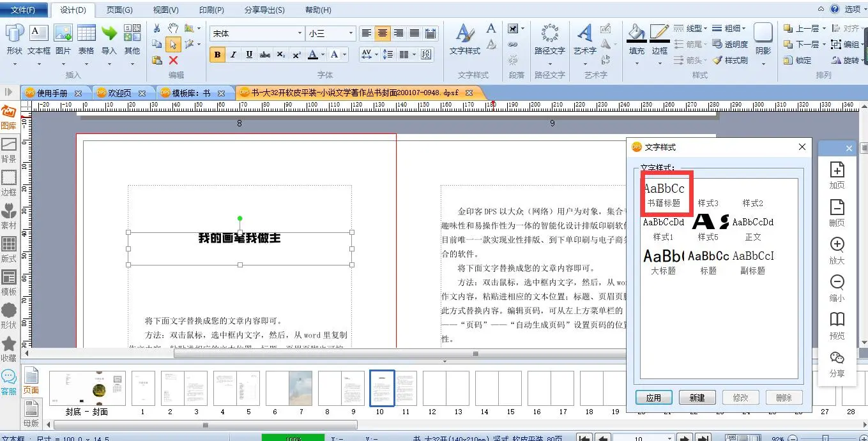Viewport: 868px width, 441px height.
Task: Toggle italic formatting button
Action: click(233, 55)
